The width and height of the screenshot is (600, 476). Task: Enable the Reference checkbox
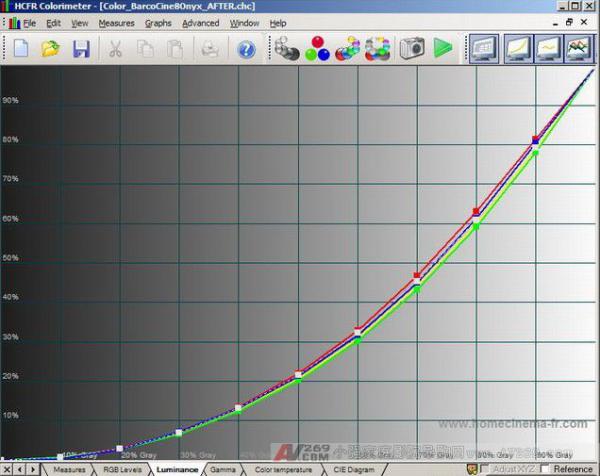[545, 468]
